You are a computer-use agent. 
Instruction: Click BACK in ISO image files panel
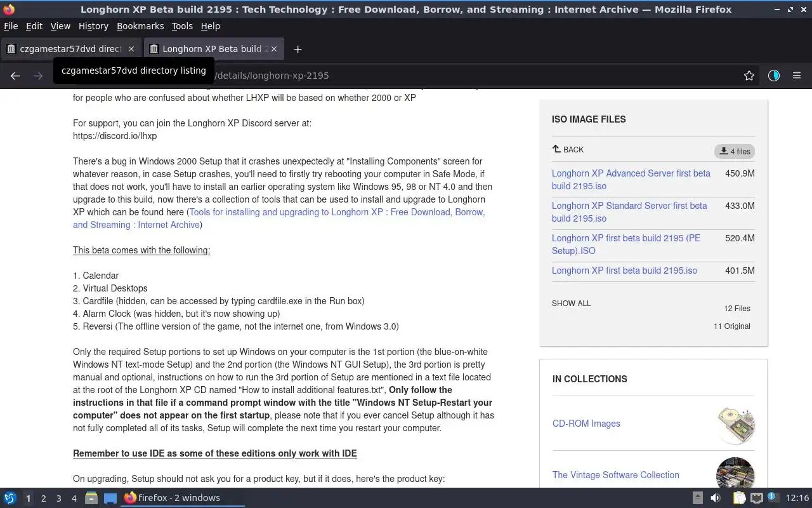tap(568, 150)
